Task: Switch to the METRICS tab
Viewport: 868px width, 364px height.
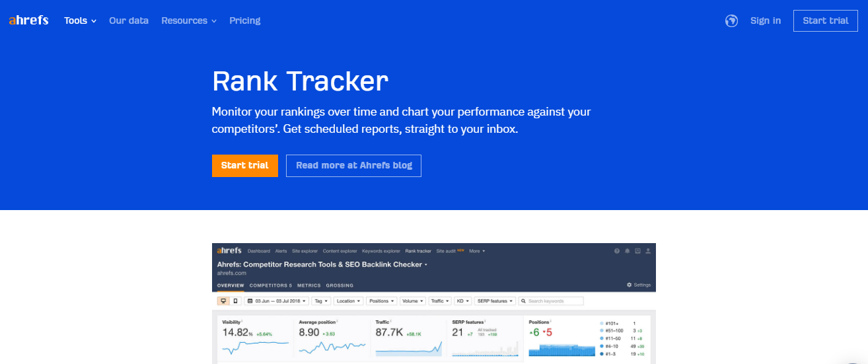Action: coord(309,285)
